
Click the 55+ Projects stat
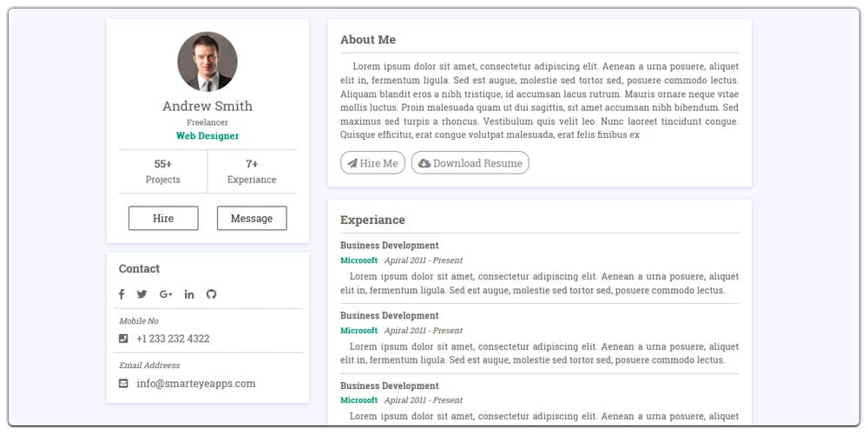pyautogui.click(x=163, y=171)
